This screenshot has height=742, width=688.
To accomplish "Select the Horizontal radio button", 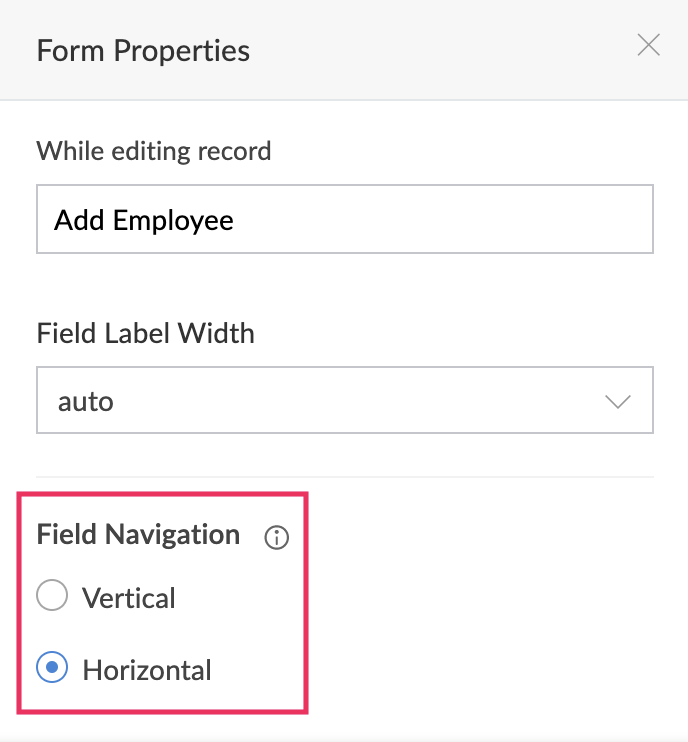I will click(52, 669).
